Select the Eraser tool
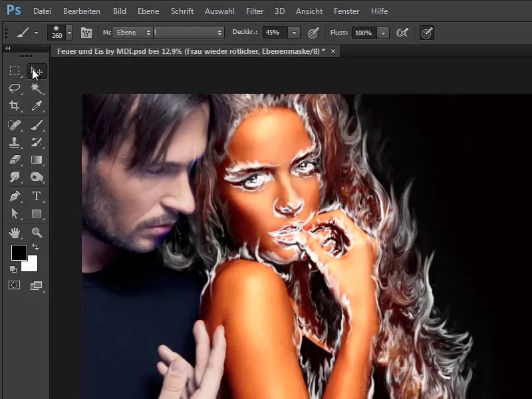Viewport: 532px width, 399px height. [14, 160]
